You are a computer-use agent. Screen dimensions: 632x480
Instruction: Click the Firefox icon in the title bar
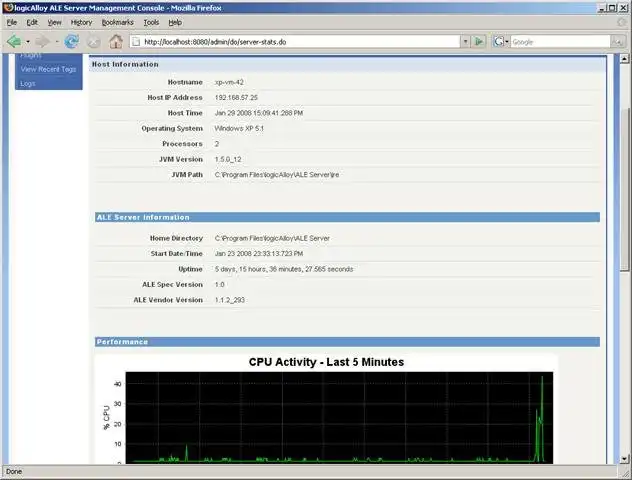(8, 8)
